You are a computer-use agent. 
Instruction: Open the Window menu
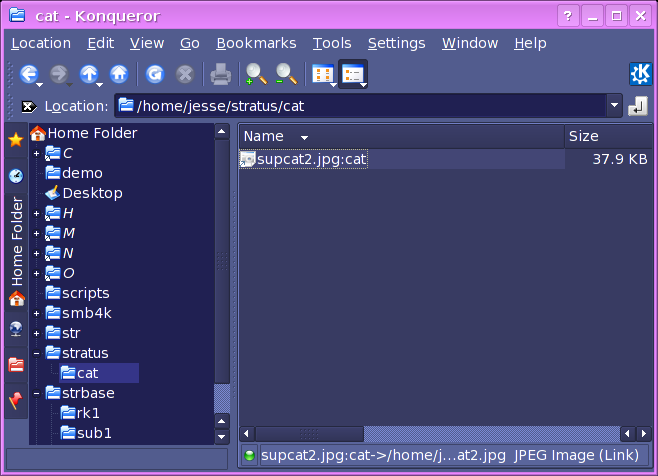click(470, 43)
